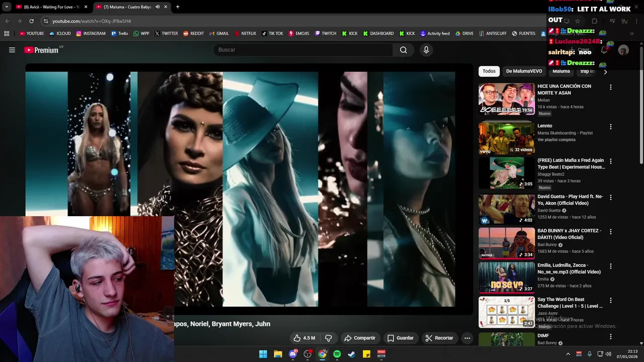Click Ver playlist completa link

point(556,140)
